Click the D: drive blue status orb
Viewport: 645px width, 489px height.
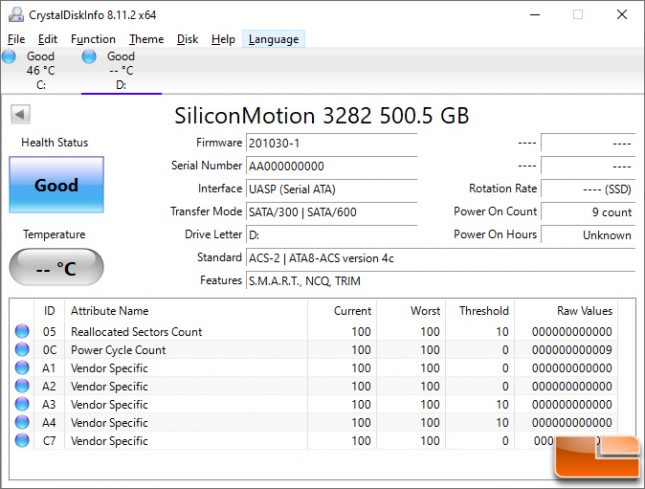point(89,56)
